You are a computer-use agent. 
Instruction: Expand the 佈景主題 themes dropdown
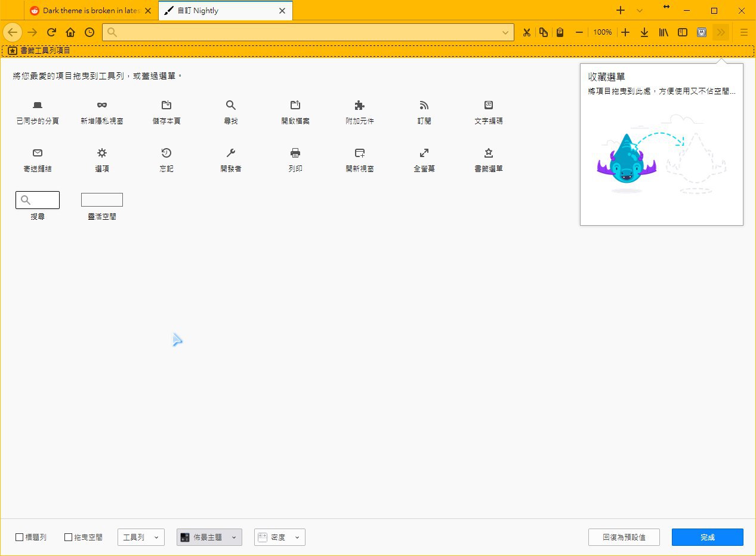point(209,537)
